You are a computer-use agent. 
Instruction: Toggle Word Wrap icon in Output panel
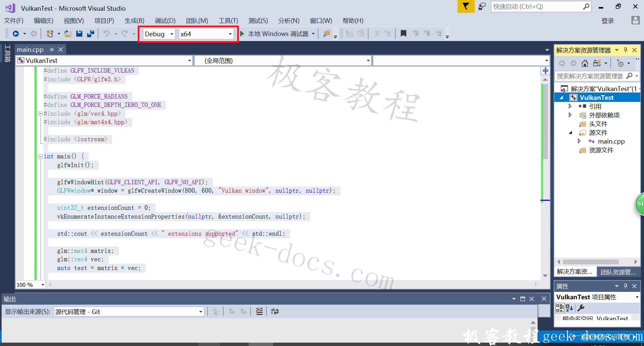274,311
